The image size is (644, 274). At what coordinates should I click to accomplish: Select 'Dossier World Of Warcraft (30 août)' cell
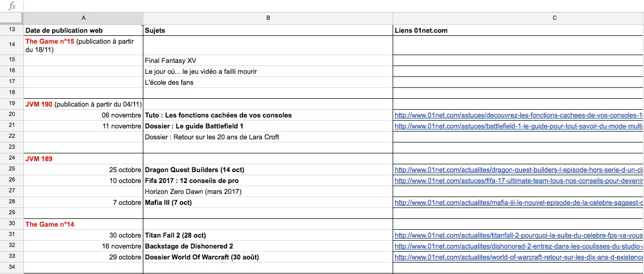pyautogui.click(x=268, y=257)
